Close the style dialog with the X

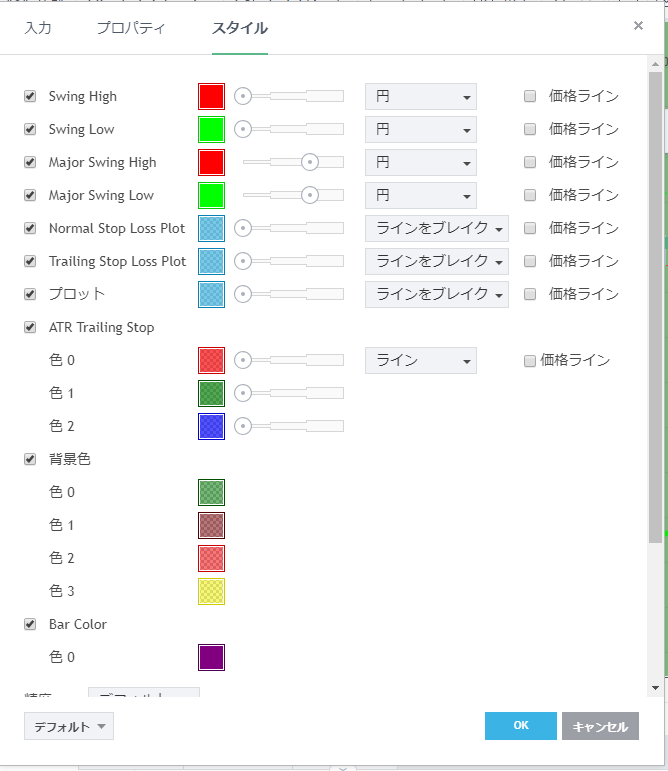pos(638,26)
